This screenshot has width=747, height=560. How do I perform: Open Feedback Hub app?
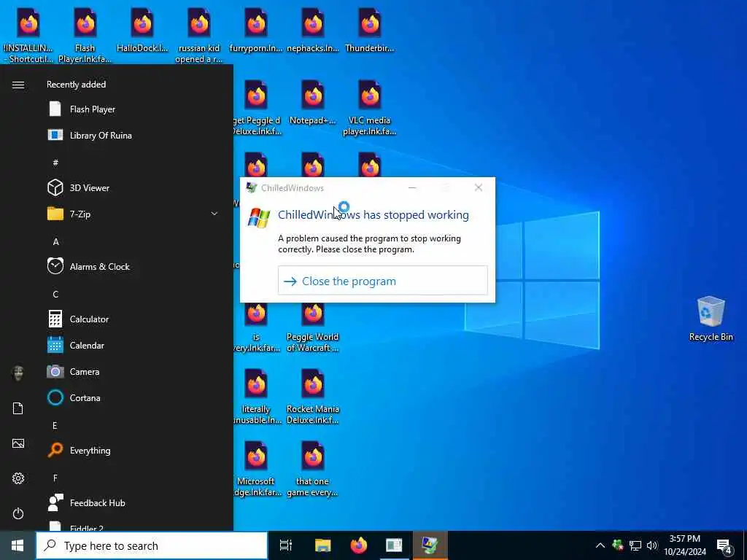point(133,503)
